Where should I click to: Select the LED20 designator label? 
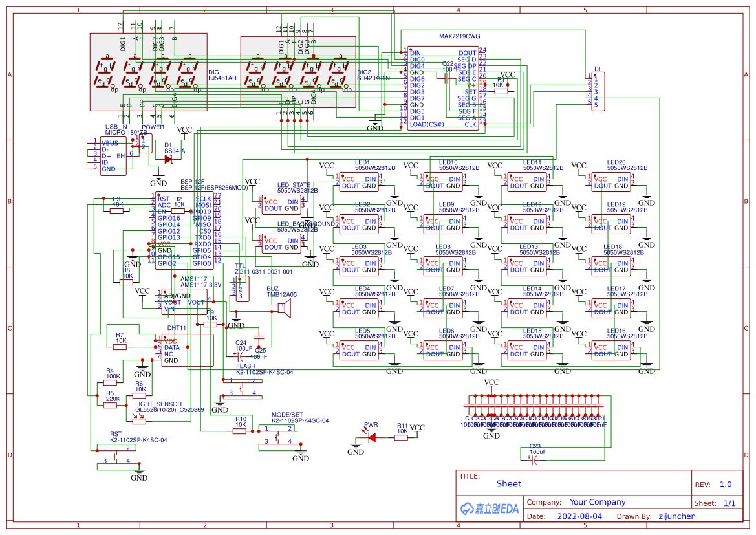pos(617,162)
